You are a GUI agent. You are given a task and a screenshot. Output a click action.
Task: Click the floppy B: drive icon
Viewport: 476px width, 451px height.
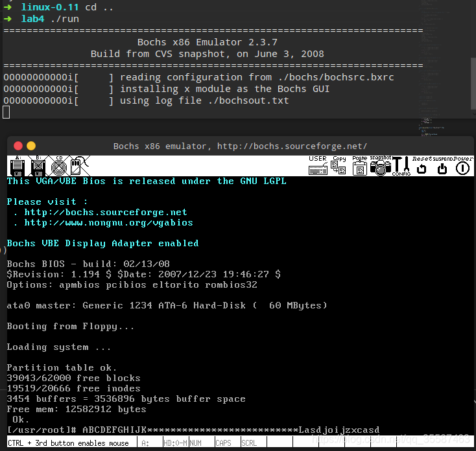(x=38, y=166)
